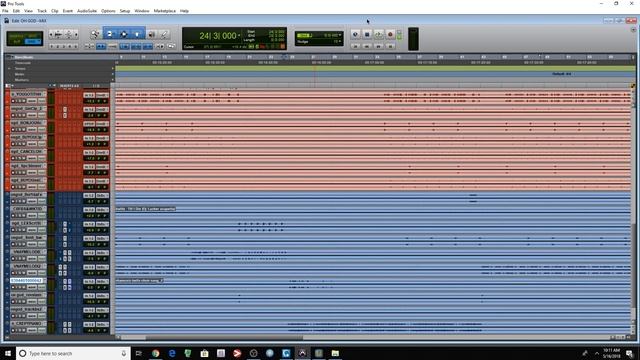Click the transport Stop button
Screen dimensions: 640x360
(367, 35)
